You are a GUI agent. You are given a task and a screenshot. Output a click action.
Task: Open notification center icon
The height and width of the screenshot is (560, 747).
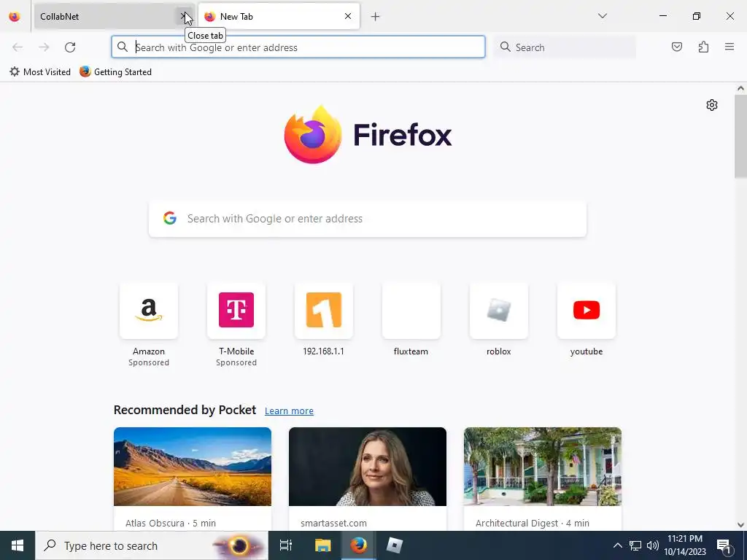(724, 545)
